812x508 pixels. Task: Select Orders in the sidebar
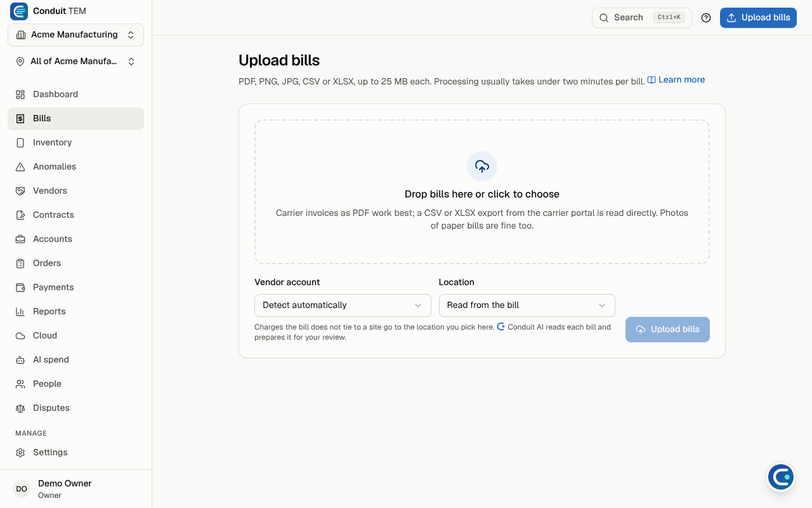click(75, 263)
